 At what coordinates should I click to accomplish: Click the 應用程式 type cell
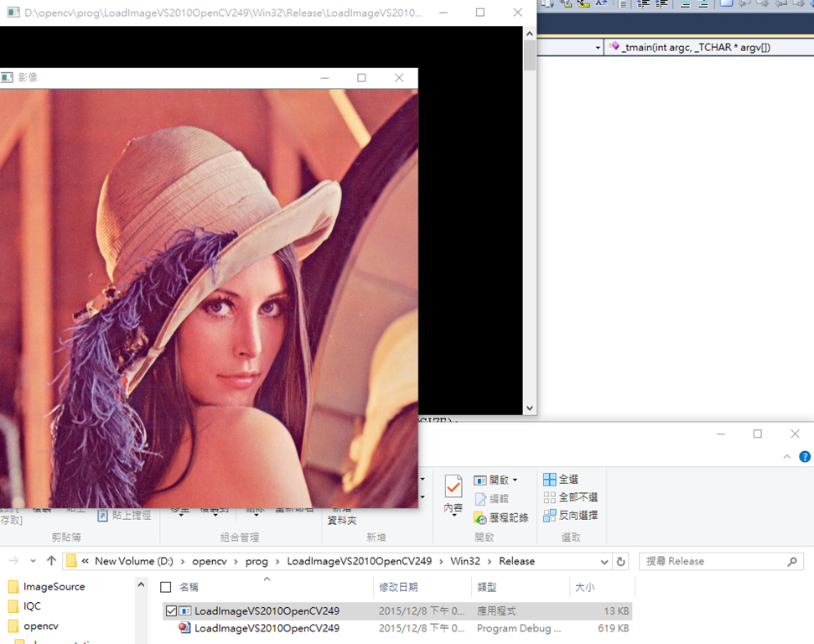pyautogui.click(x=496, y=610)
